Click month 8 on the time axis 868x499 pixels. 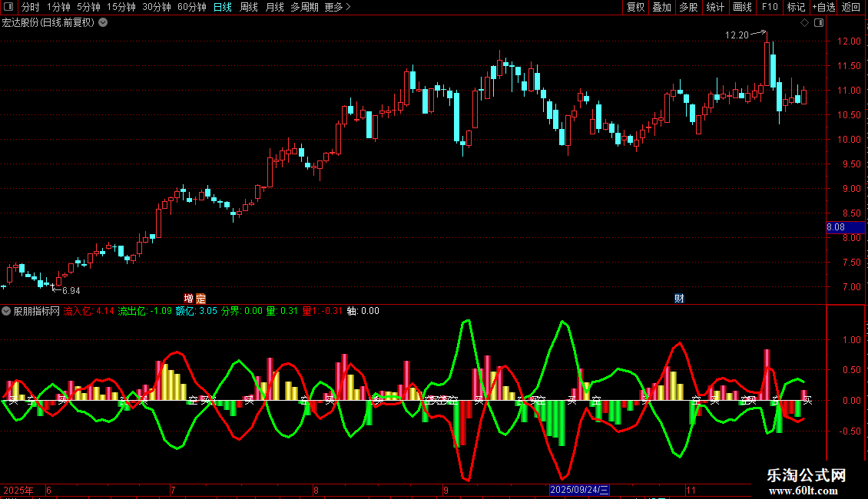coord(316,490)
